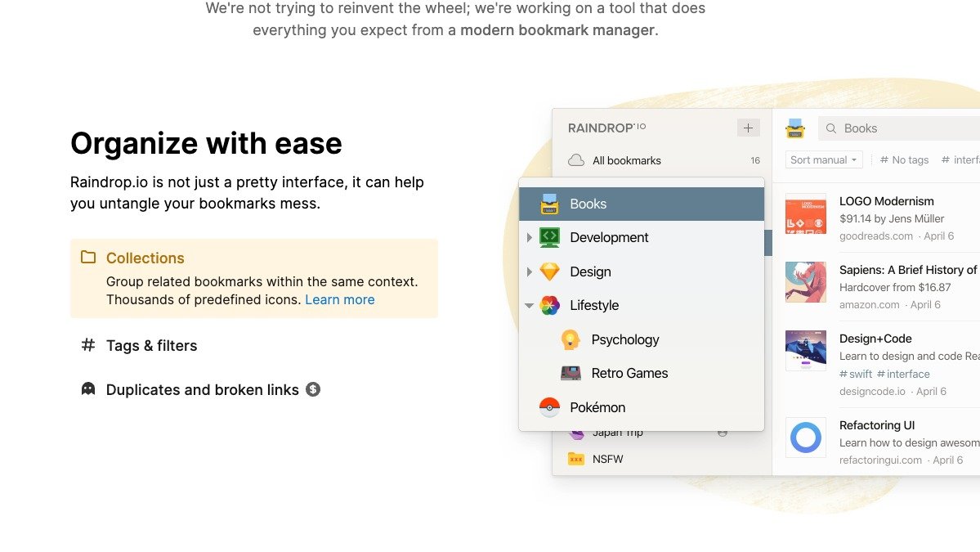
Task: Open the Design+Code thumbnail
Action: (x=806, y=351)
